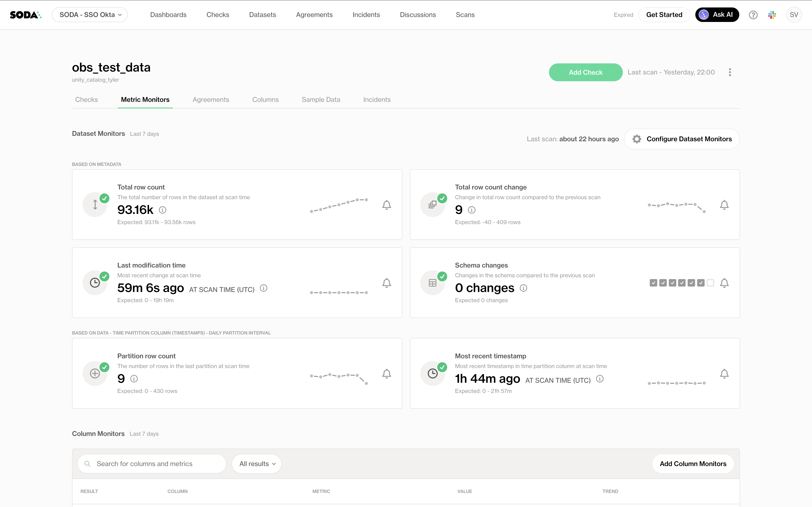Screen dimensions: 812x507
Task: Open the three-dot dataset options menu
Action: [730, 72]
